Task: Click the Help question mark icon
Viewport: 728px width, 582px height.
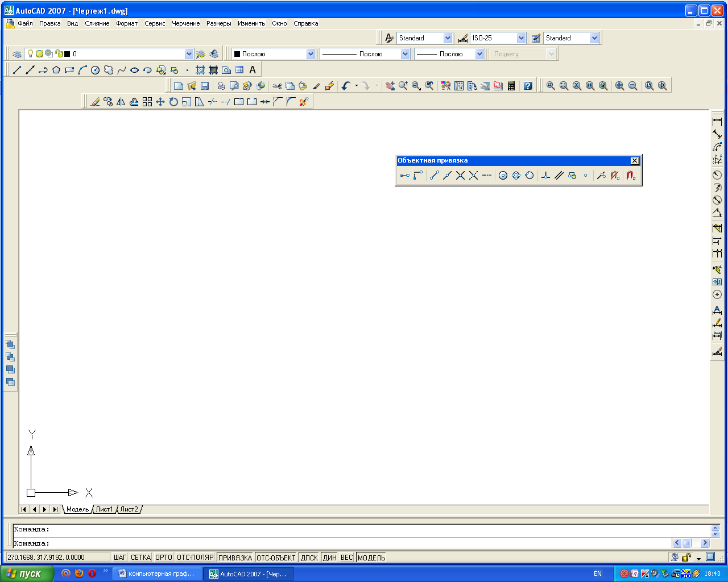Action: point(528,86)
